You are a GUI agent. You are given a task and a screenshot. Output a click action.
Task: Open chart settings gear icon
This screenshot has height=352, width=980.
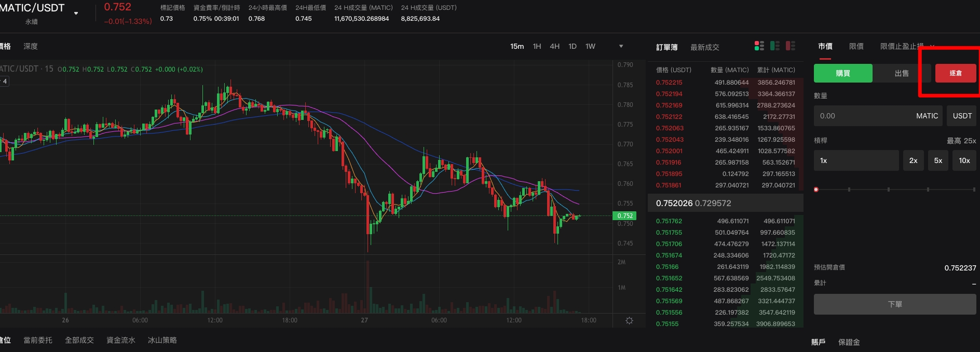point(629,320)
